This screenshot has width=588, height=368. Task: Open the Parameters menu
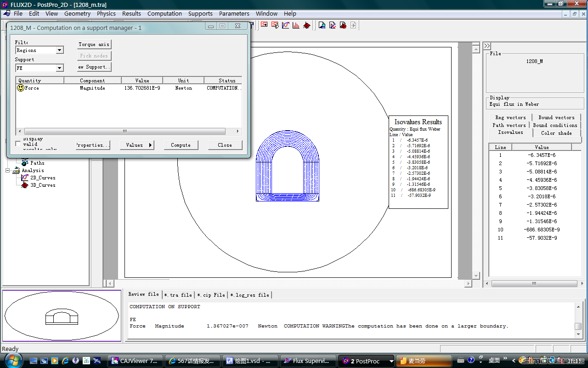234,13
